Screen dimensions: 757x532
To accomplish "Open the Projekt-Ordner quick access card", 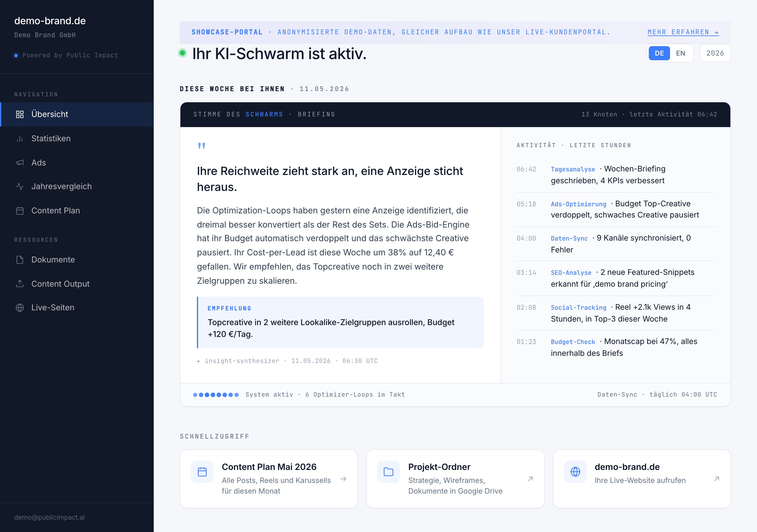I will (455, 479).
